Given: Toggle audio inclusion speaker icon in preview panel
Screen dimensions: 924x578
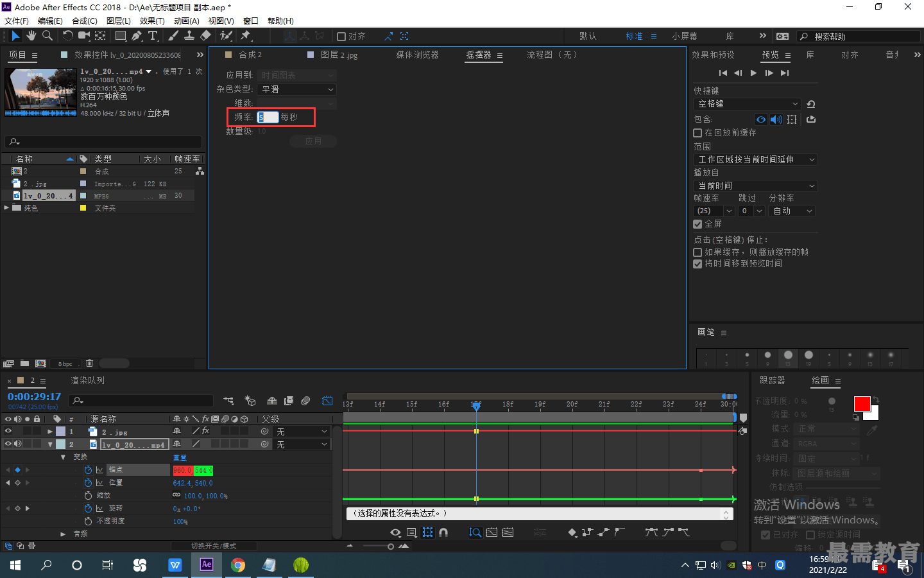Looking at the screenshot, I should pos(776,119).
